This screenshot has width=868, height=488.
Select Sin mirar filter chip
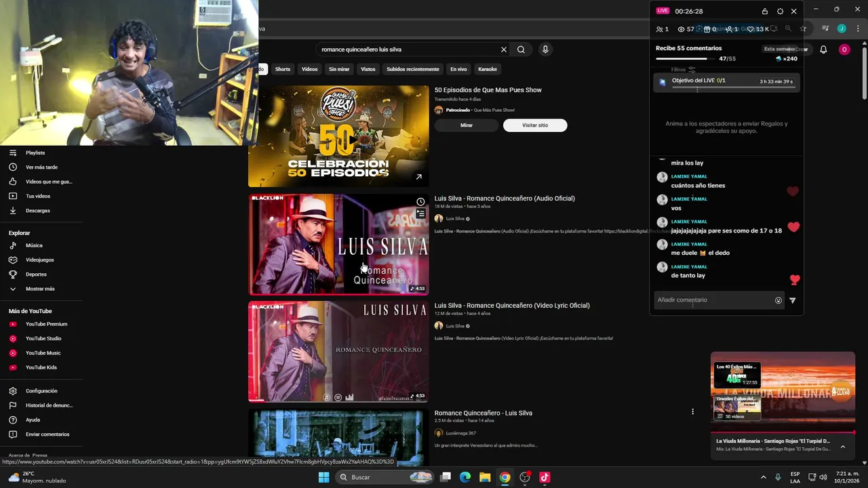click(x=339, y=69)
